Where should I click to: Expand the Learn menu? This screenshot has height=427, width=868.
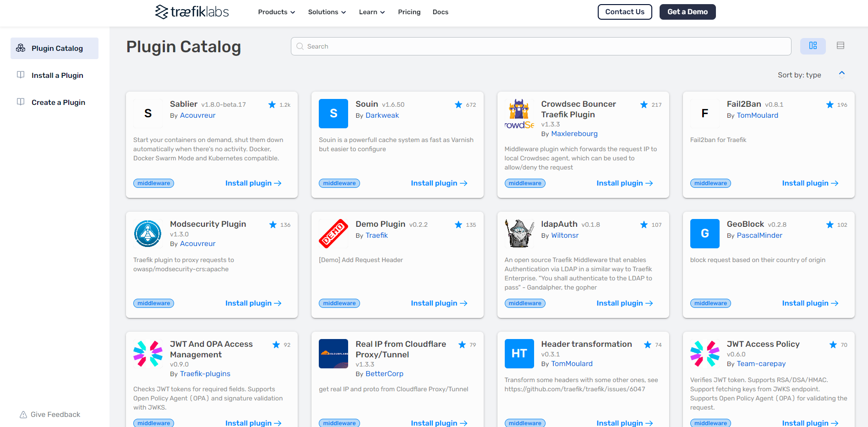(x=372, y=12)
